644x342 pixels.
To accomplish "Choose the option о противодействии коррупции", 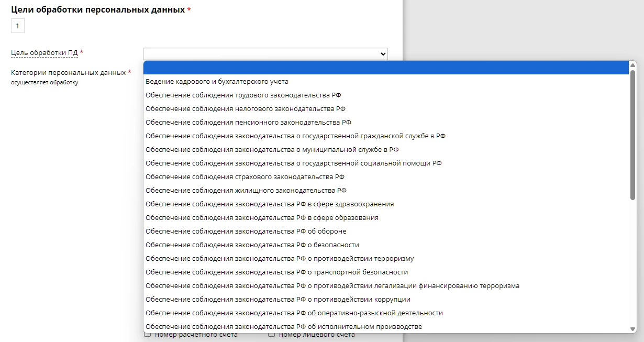I will click(x=277, y=300).
